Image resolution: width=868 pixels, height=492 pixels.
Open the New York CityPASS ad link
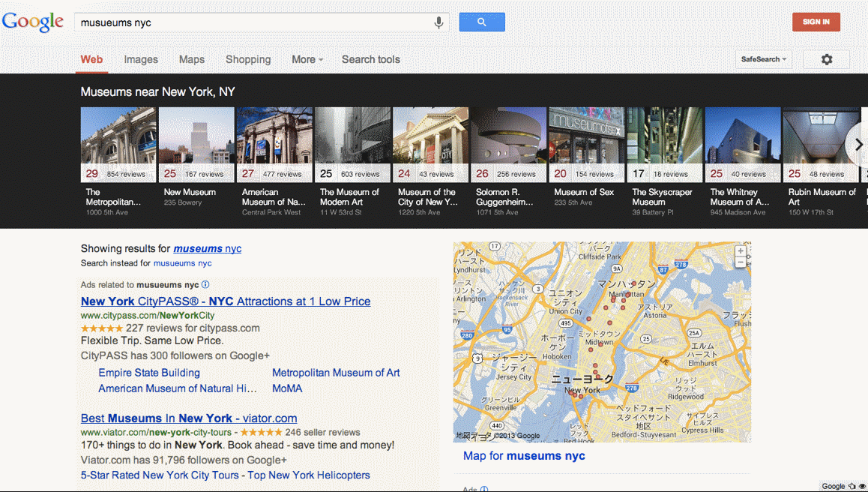[x=226, y=301]
